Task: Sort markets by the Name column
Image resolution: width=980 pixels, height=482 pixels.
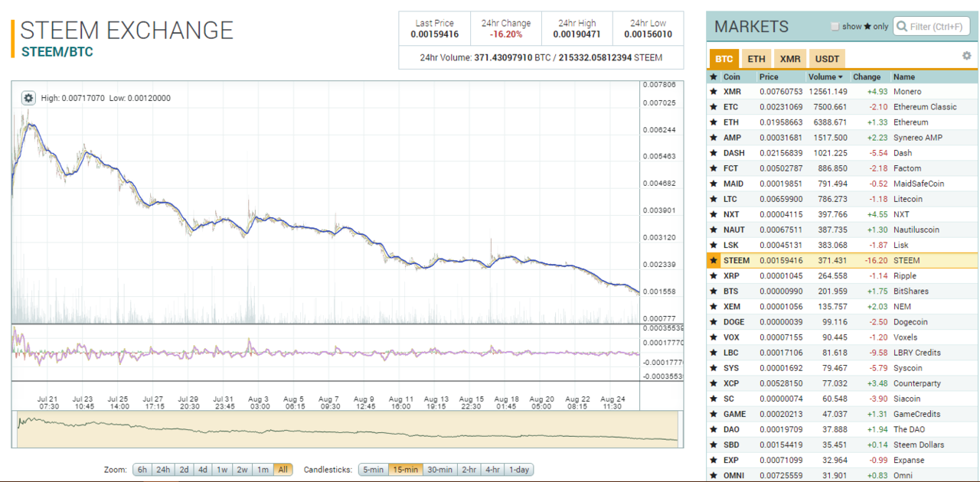Action: tap(904, 77)
